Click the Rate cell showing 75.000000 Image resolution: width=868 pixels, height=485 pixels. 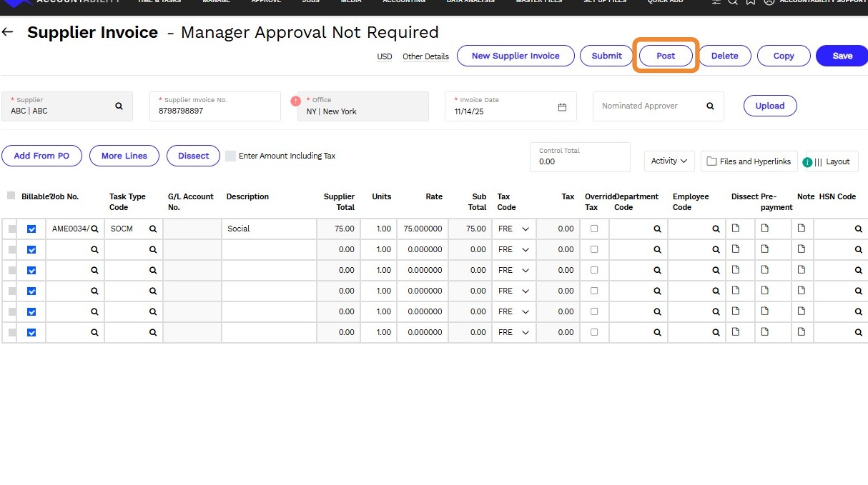click(422, 229)
